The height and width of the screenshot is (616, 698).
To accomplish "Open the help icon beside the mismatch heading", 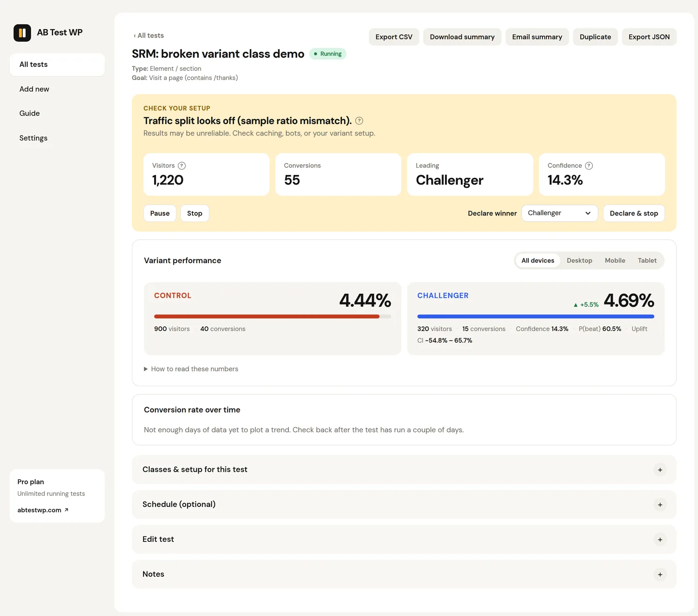I will [x=359, y=121].
